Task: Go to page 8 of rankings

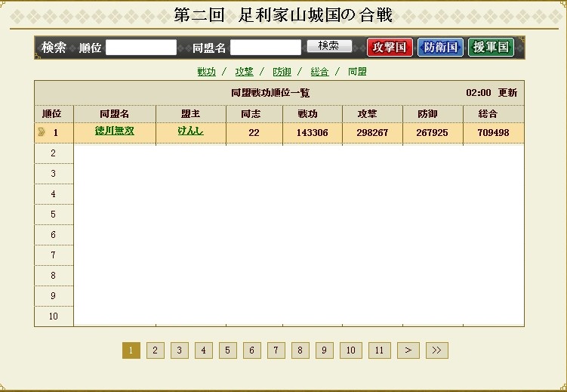Action: (300, 350)
